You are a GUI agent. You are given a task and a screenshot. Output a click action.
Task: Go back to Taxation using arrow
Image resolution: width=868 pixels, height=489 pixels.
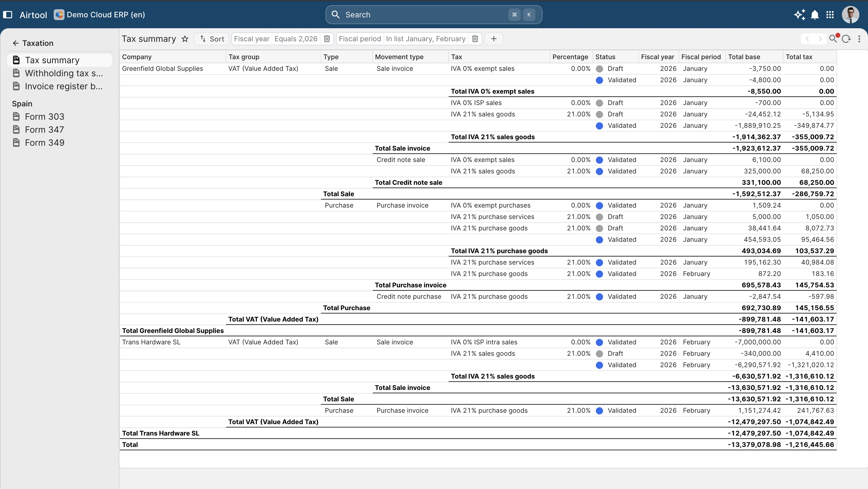tap(15, 43)
